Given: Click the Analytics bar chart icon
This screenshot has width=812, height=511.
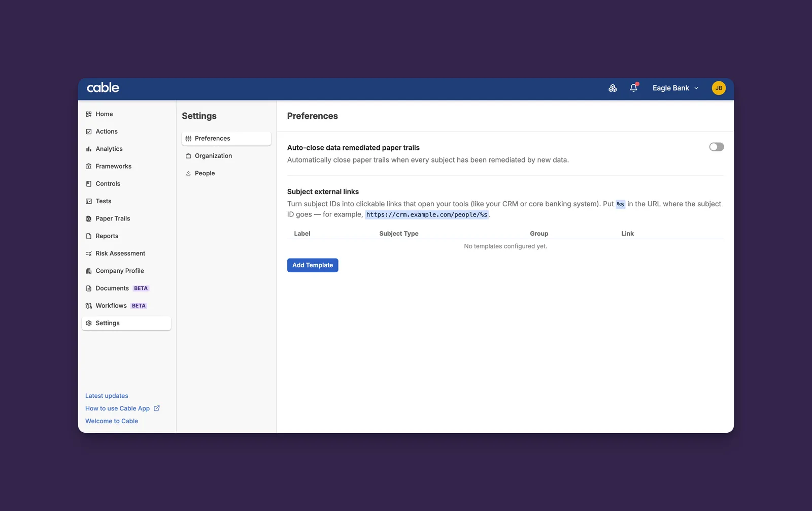Looking at the screenshot, I should (89, 149).
